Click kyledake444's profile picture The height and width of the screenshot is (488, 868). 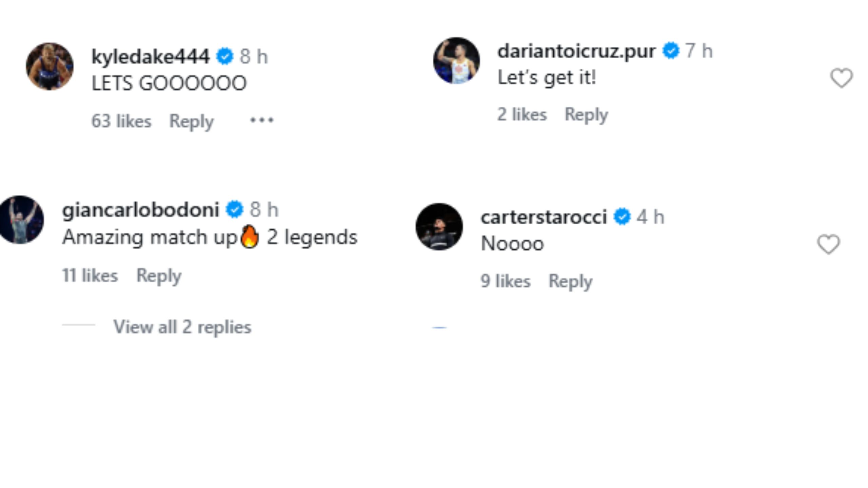(x=50, y=66)
